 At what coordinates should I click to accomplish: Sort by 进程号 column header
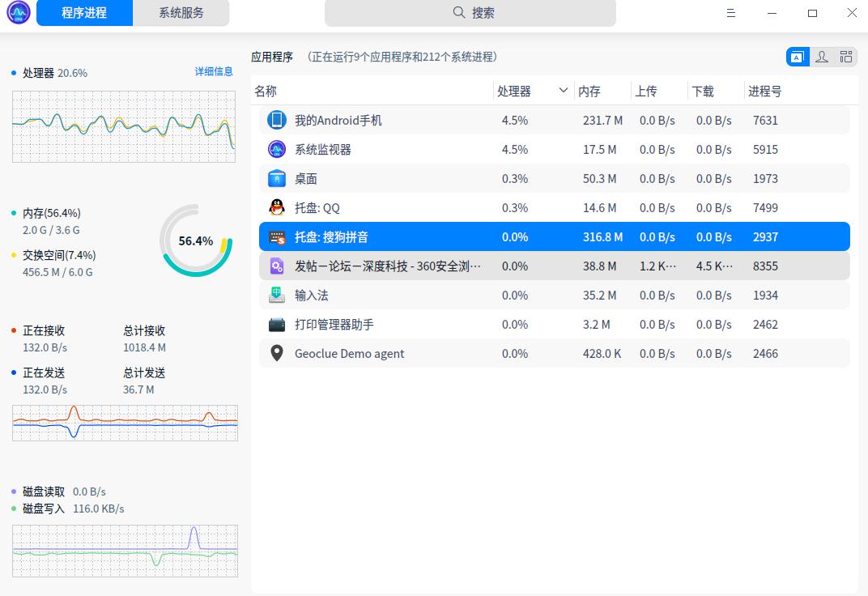764,92
